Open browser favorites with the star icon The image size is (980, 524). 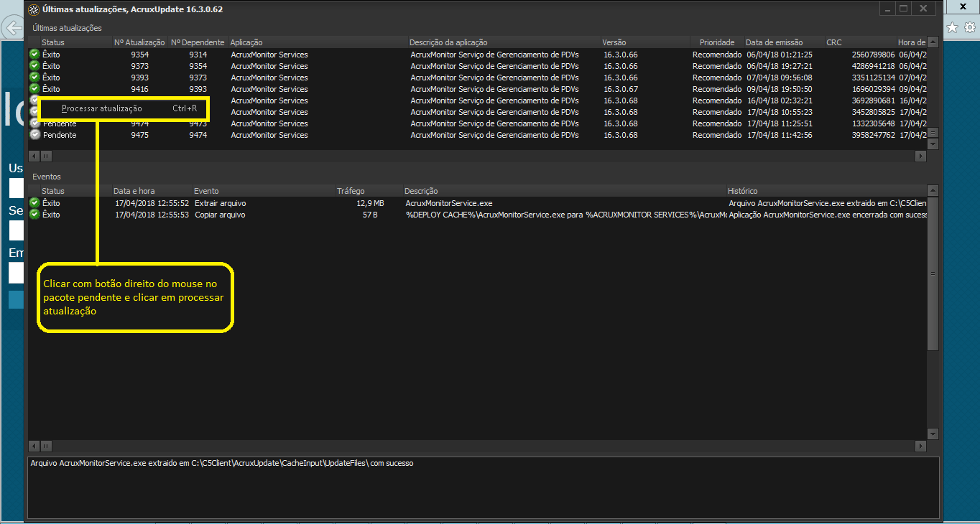(953, 27)
